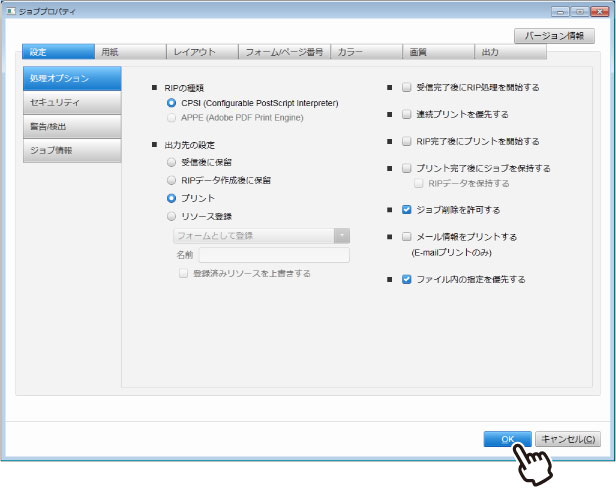Select 処理オプション in the sidebar

click(x=72, y=79)
